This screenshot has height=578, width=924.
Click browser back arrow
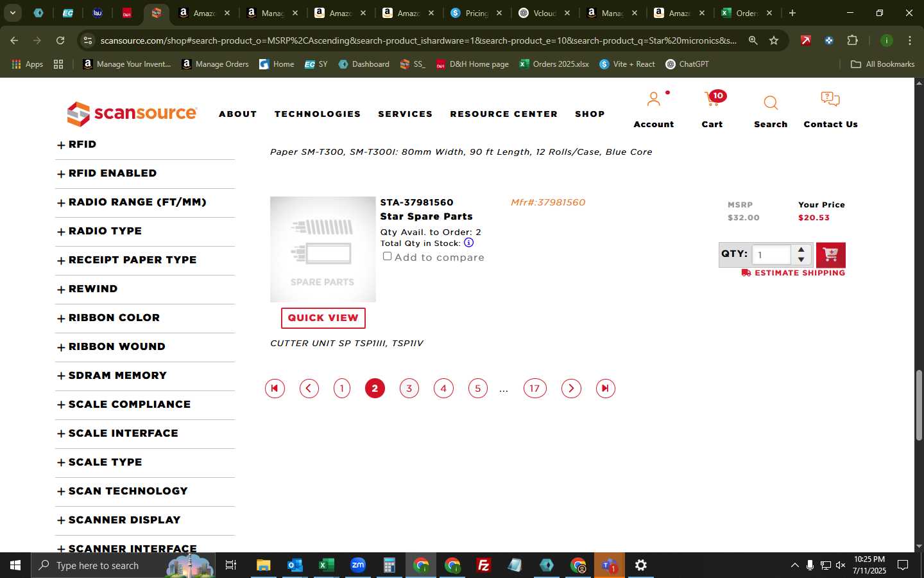point(14,40)
